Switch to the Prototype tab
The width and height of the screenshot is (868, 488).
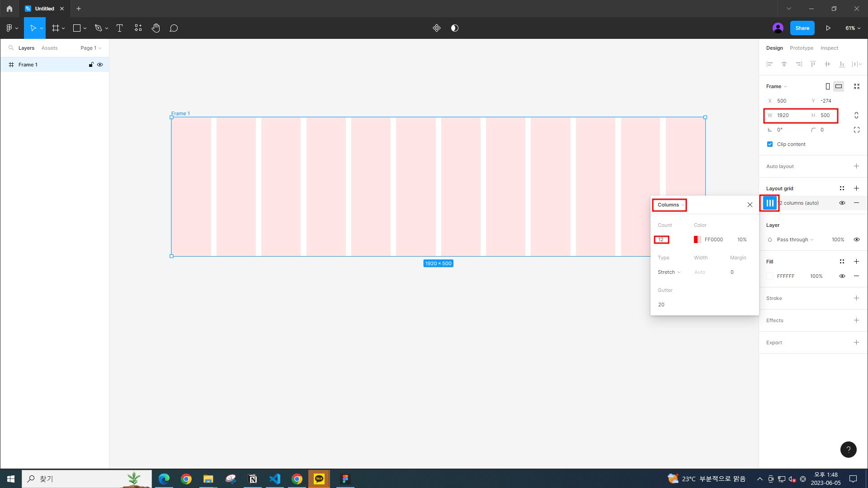[801, 48]
